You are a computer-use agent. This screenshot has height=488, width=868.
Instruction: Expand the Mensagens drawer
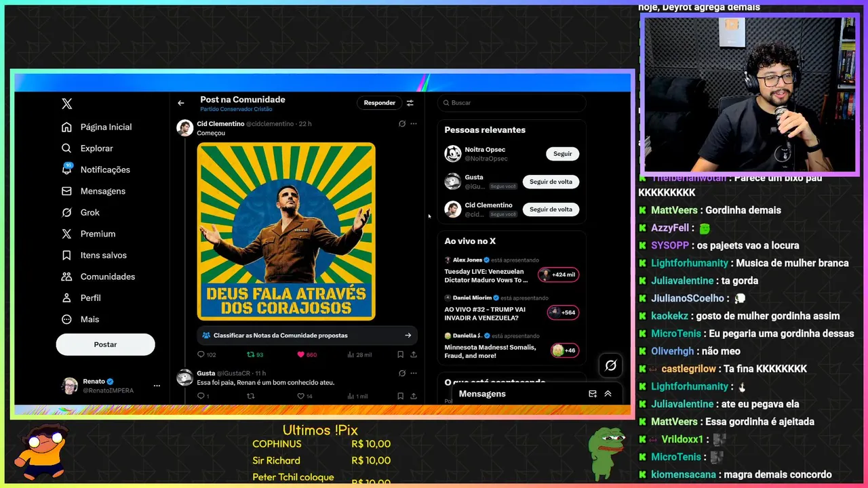click(608, 394)
